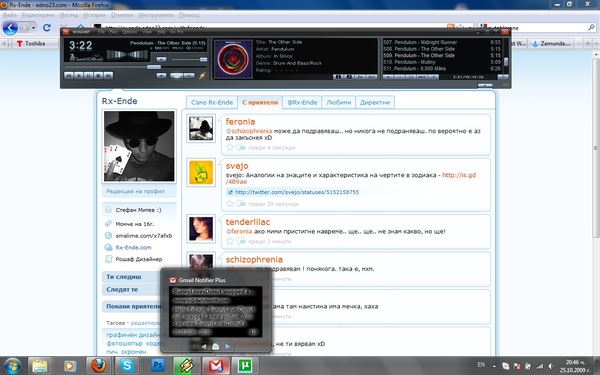The image size is (600, 375).
Task: Skip to next track in Winamp
Action: tap(108, 76)
